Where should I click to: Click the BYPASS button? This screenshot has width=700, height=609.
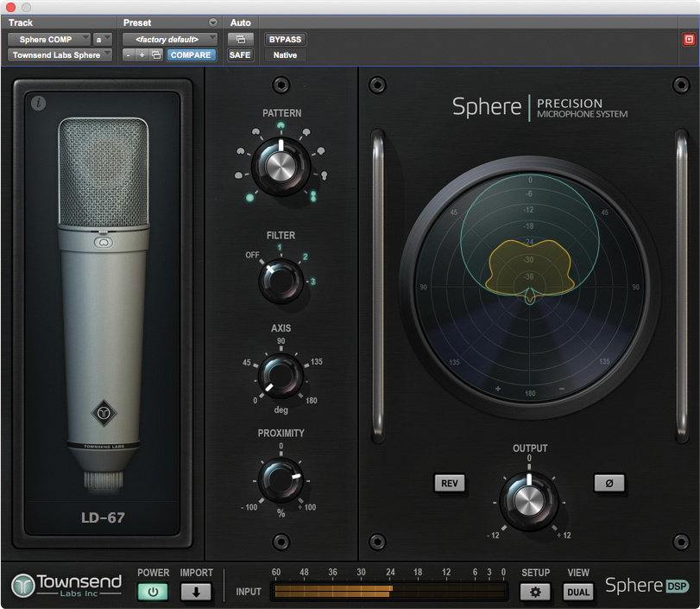[x=285, y=40]
